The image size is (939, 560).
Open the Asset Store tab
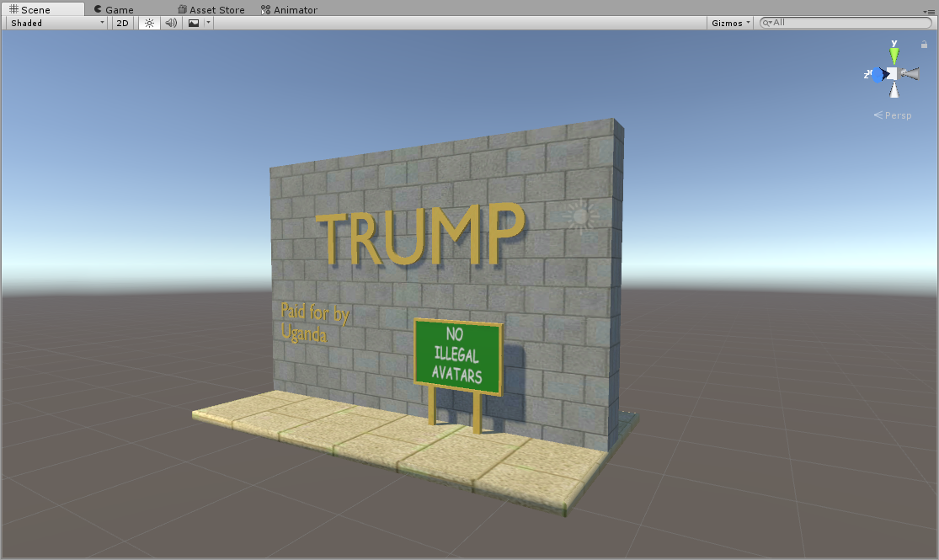(x=211, y=10)
